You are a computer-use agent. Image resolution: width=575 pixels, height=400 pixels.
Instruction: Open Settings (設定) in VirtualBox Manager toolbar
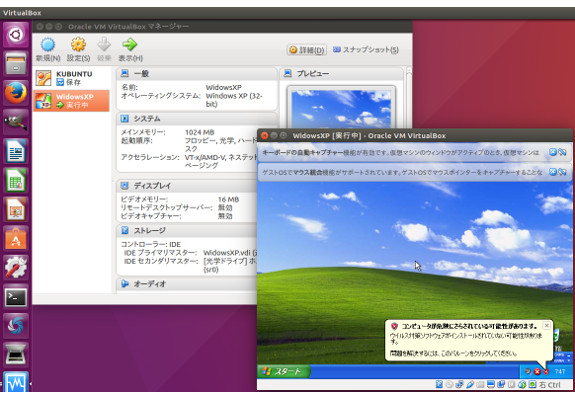[x=78, y=45]
